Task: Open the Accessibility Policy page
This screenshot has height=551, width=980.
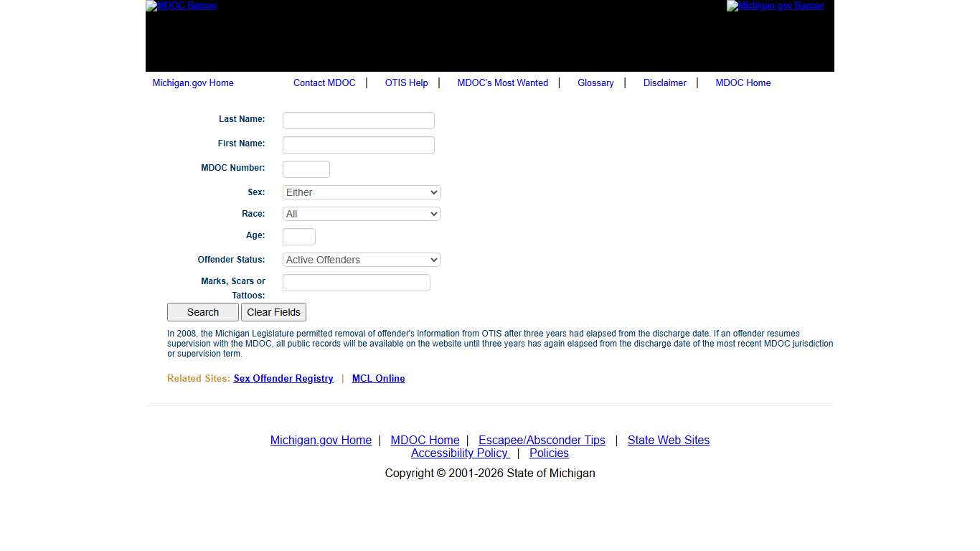Action: point(460,453)
